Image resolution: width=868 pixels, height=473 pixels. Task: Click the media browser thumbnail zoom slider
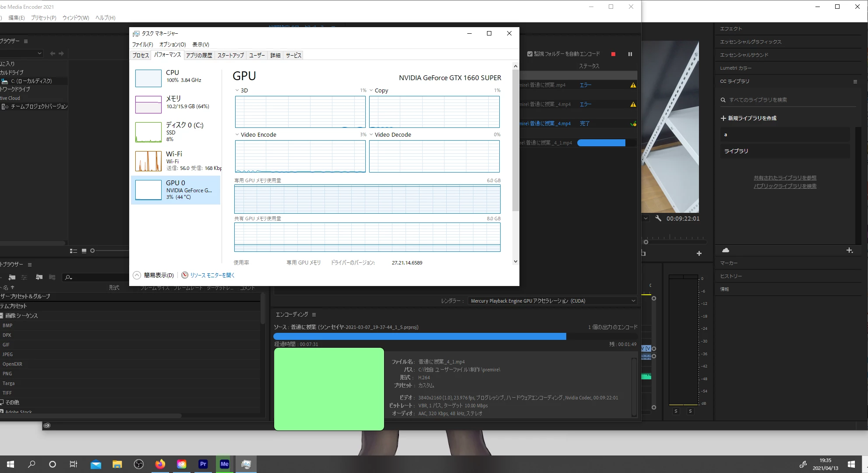tap(92, 251)
